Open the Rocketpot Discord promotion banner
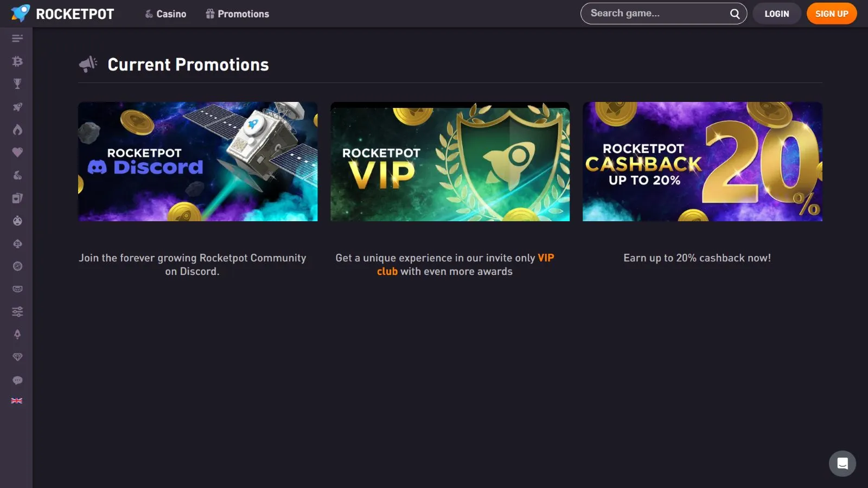Screen dimensions: 868x488 (x=197, y=162)
